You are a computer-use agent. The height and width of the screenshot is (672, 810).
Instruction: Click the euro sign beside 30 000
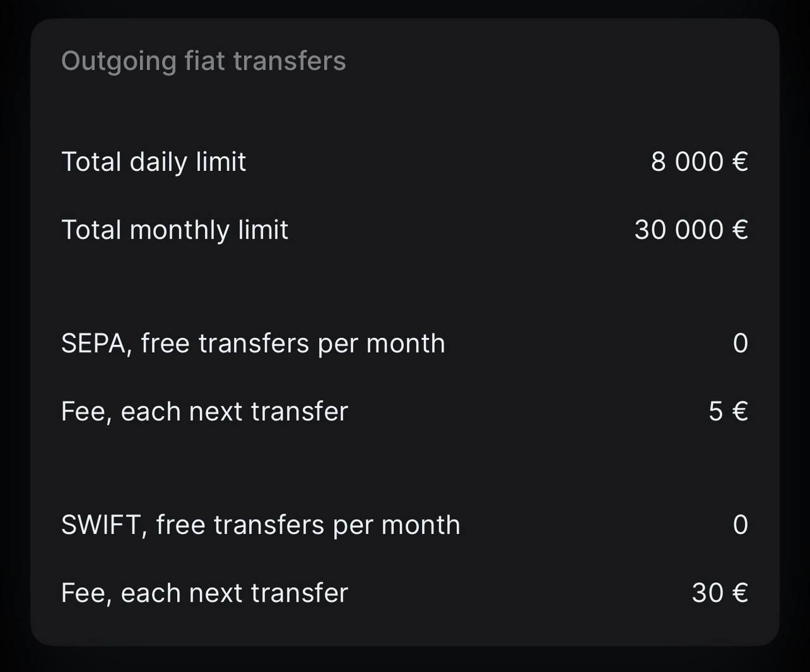(x=740, y=230)
